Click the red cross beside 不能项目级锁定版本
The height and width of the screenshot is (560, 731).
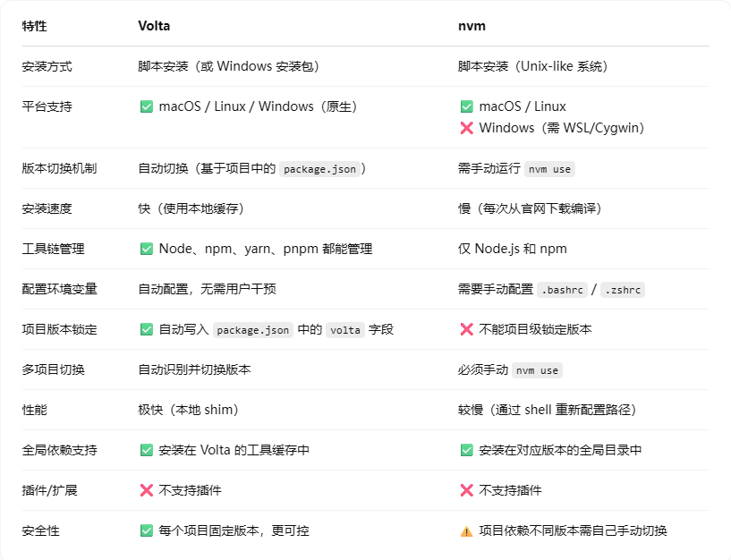point(466,330)
